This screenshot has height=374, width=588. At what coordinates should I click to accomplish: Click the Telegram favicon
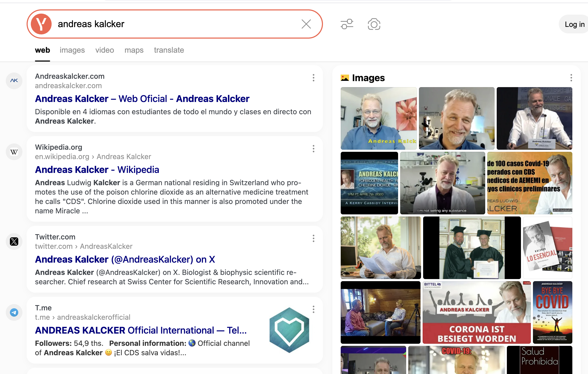pyautogui.click(x=14, y=312)
